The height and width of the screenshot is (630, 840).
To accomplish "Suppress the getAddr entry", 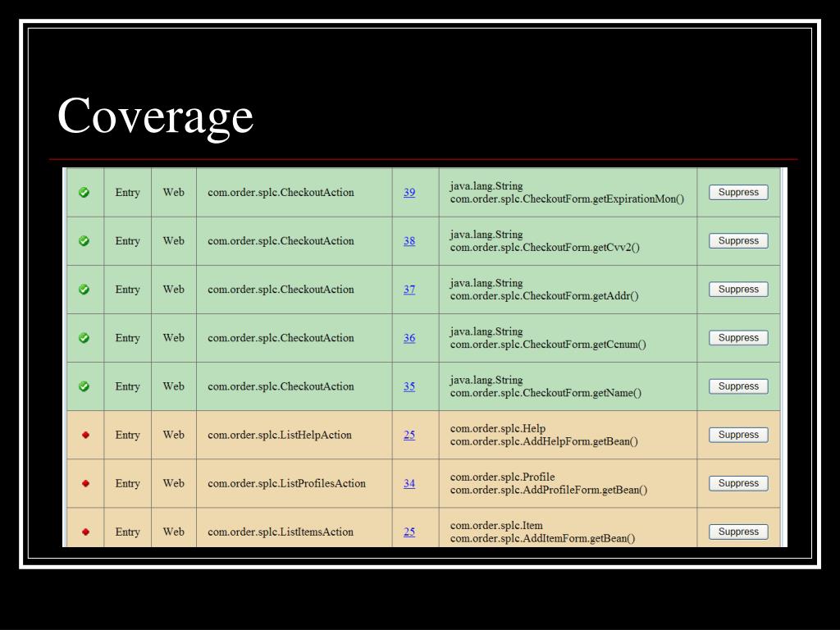I will point(738,290).
